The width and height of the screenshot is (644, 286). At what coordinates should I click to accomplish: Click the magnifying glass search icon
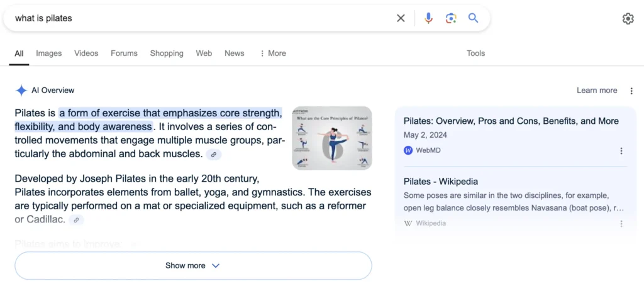pyautogui.click(x=474, y=18)
